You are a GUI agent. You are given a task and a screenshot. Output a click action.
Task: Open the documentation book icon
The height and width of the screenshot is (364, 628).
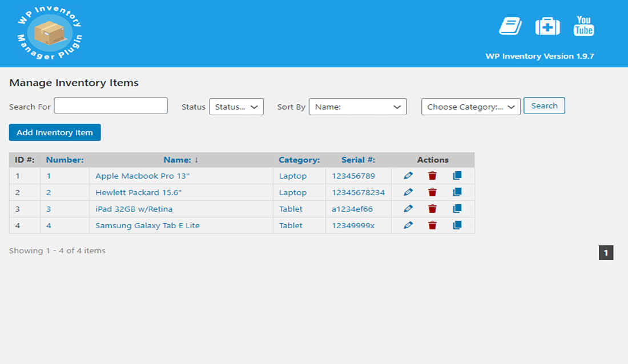point(510,26)
